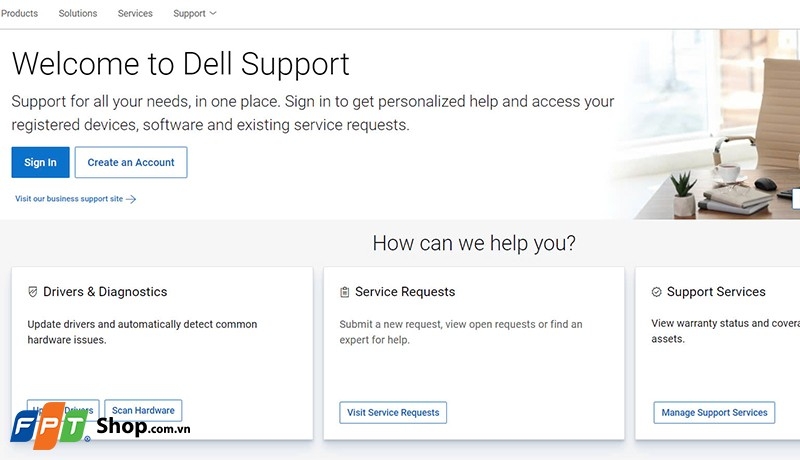Open the Solutions menu
This screenshot has width=800, height=460.
coord(78,14)
